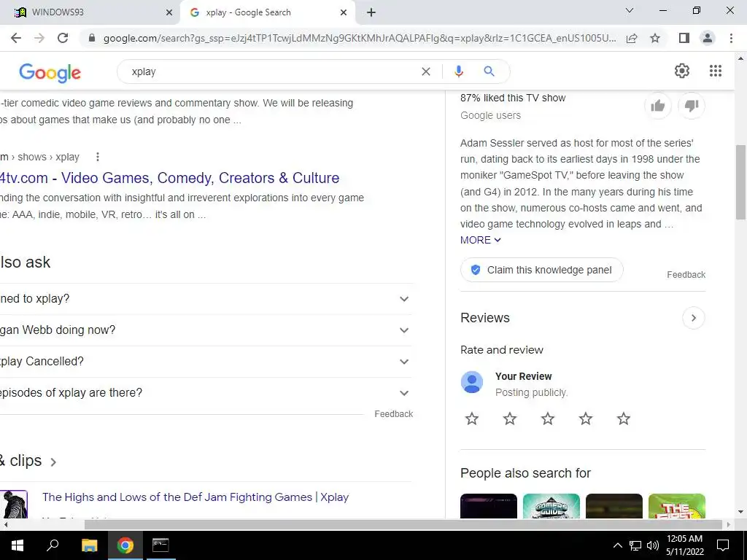The width and height of the screenshot is (747, 560).
Task: Send Feedback below the questions list
Action: click(x=393, y=414)
